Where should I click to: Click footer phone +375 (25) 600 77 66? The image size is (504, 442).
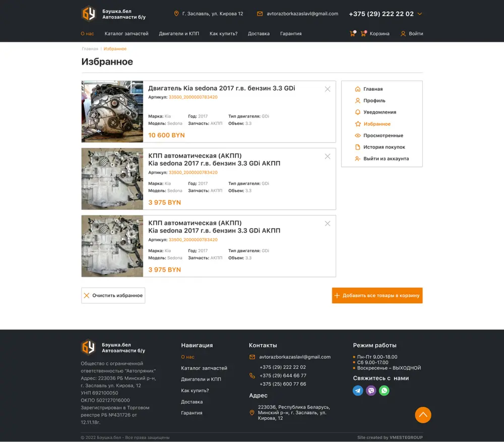tap(283, 384)
